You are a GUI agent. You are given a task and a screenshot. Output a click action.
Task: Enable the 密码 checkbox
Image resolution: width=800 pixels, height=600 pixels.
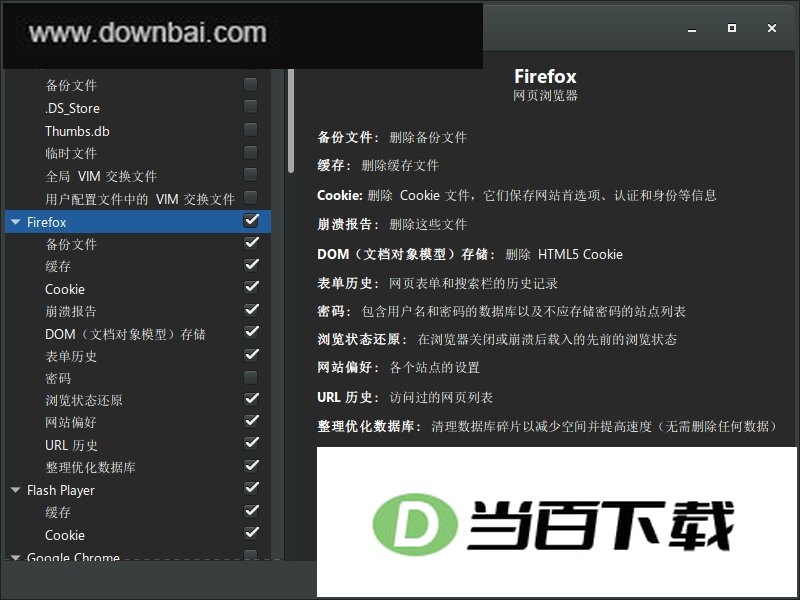(x=250, y=378)
